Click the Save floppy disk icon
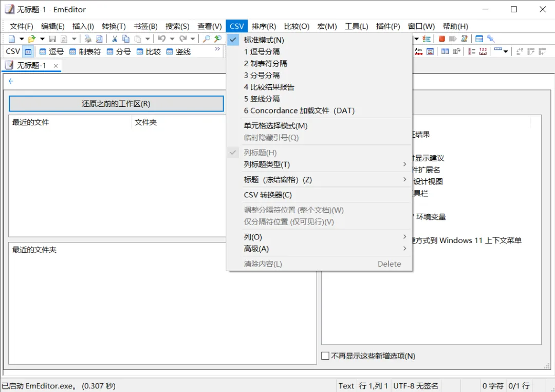 click(x=52, y=39)
